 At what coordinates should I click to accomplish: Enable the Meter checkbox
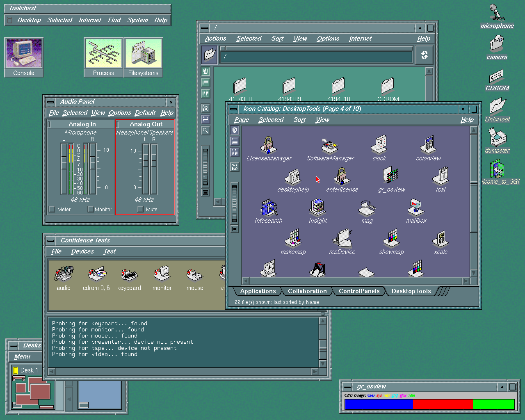coord(52,209)
